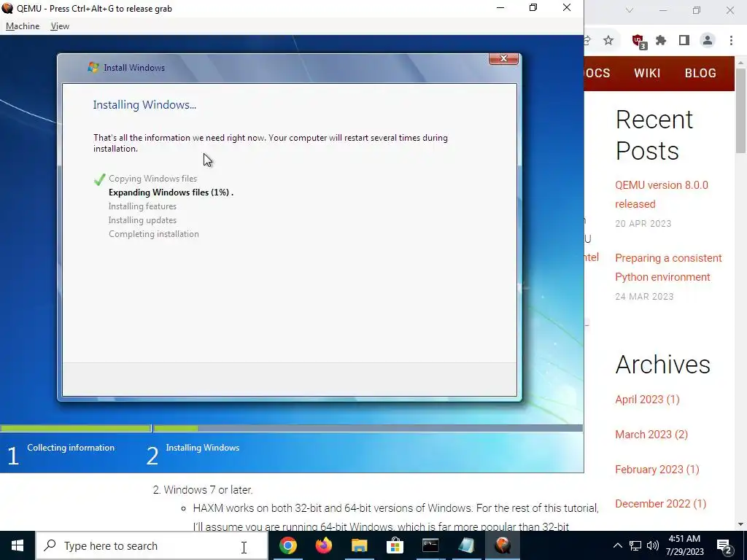Viewport: 747px width, 560px height.
Task: Open 'Preparing a consistent Python environment' post
Action: [x=668, y=268]
